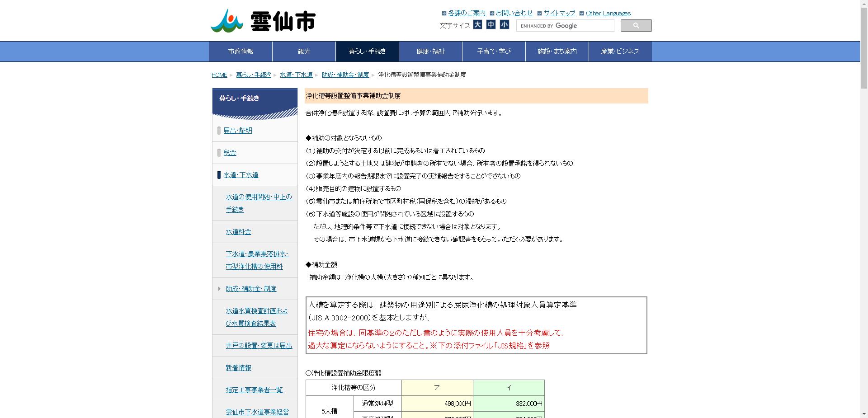868x418 pixels.
Task: Set font size to 中 (medium)
Action: click(x=491, y=25)
